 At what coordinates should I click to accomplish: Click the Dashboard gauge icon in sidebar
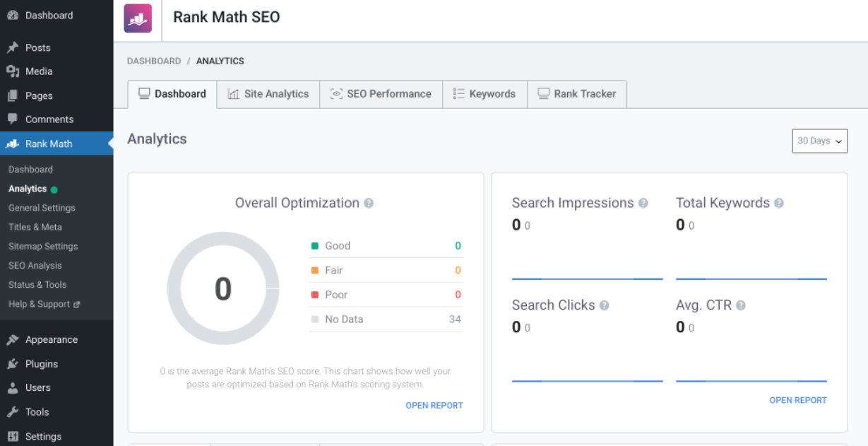13,16
